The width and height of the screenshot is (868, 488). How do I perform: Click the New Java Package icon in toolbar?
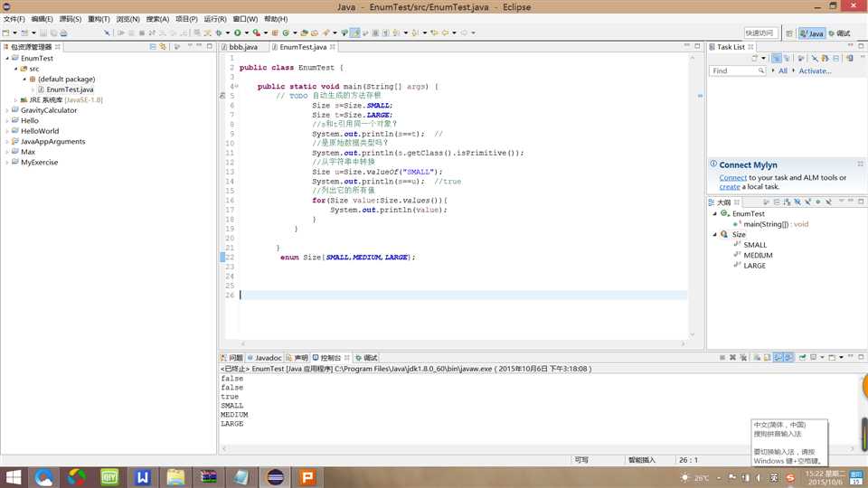275,33
